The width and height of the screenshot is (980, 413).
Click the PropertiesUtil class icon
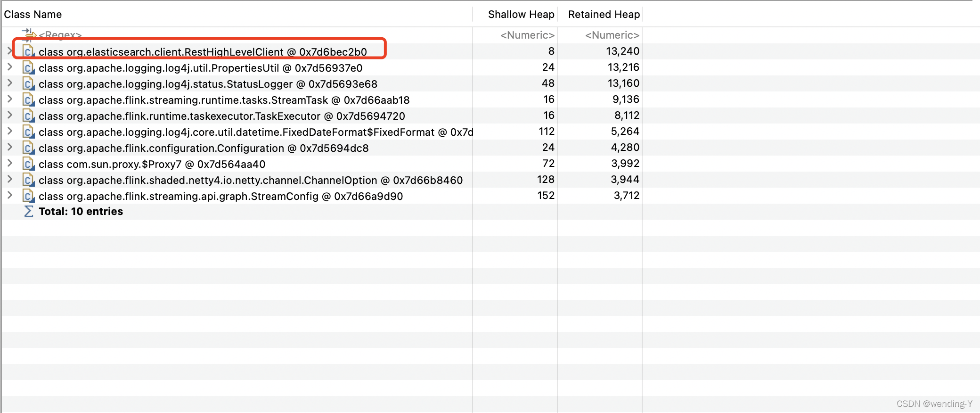(29, 68)
